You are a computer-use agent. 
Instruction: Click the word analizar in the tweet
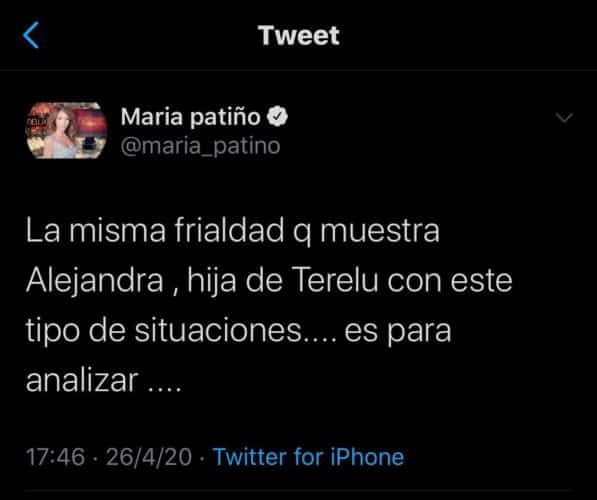(x=82, y=380)
